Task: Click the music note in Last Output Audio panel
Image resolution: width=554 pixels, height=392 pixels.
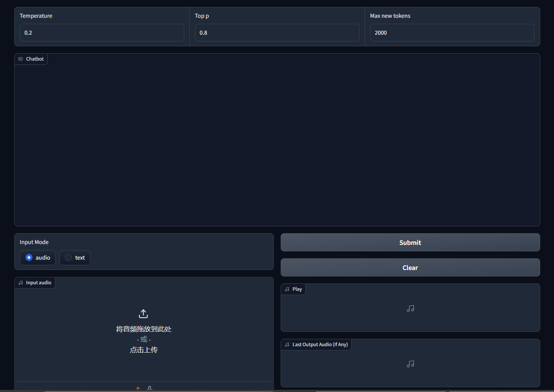Action: pyautogui.click(x=410, y=364)
